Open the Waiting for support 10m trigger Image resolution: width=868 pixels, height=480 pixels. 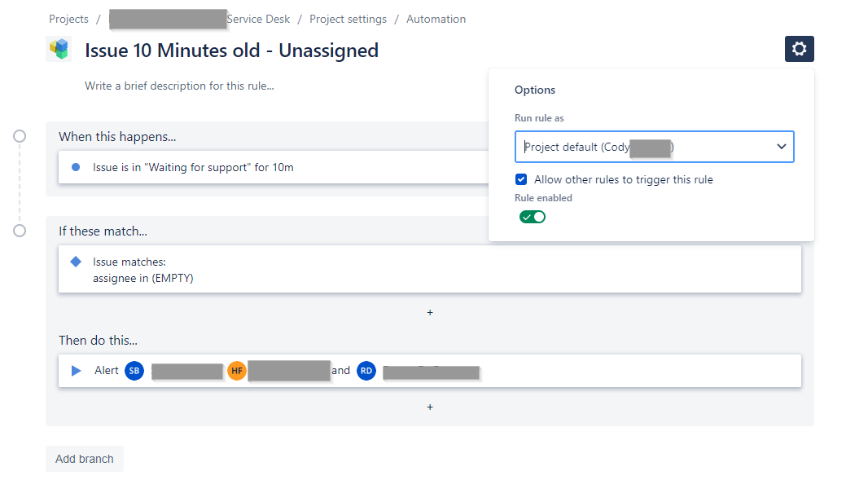[274, 167]
